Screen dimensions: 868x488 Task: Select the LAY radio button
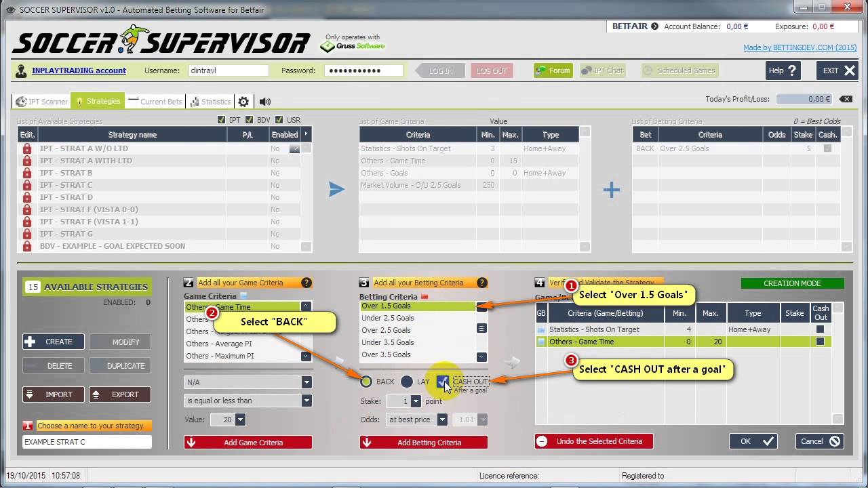point(406,382)
